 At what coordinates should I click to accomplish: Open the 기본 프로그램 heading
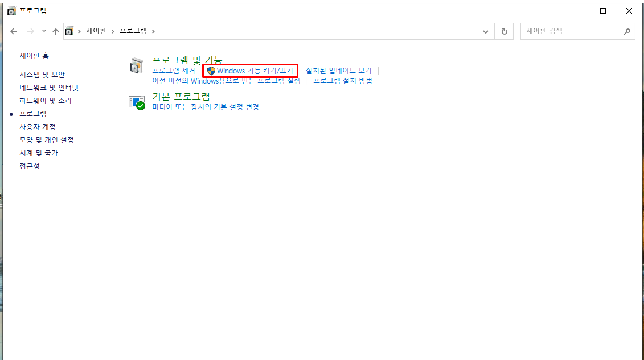181,97
